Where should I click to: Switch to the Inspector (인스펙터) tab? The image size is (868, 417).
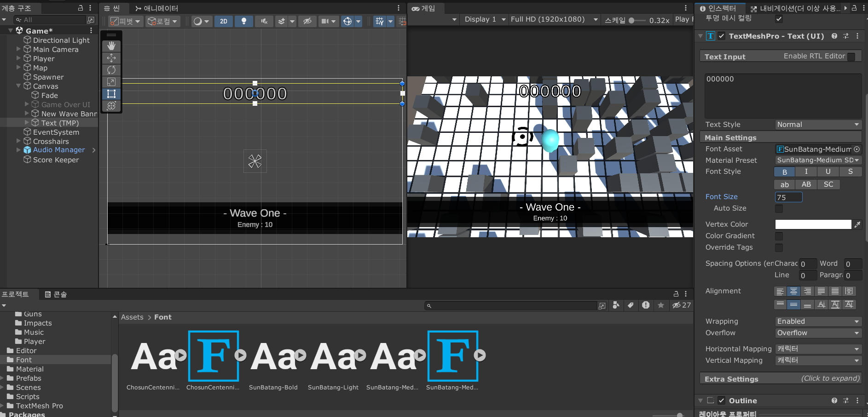pyautogui.click(x=718, y=8)
